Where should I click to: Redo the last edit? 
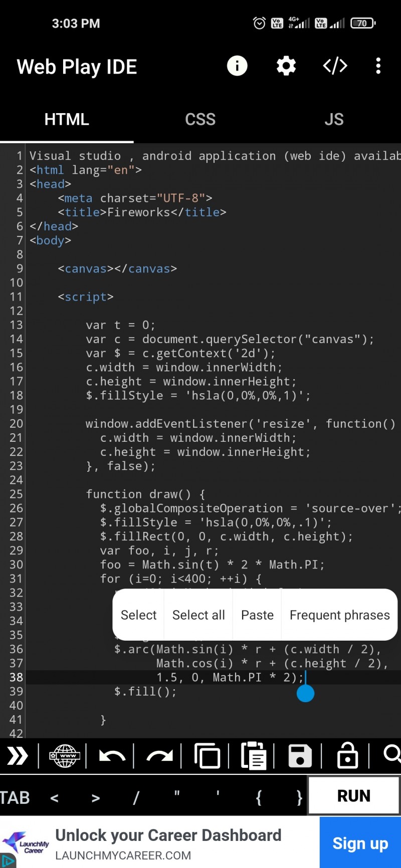click(x=159, y=756)
